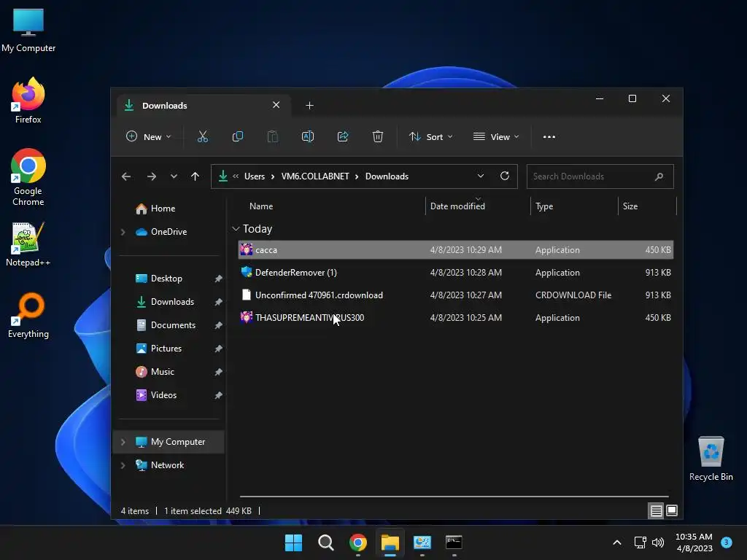Open the notification count badge

pyautogui.click(x=727, y=542)
